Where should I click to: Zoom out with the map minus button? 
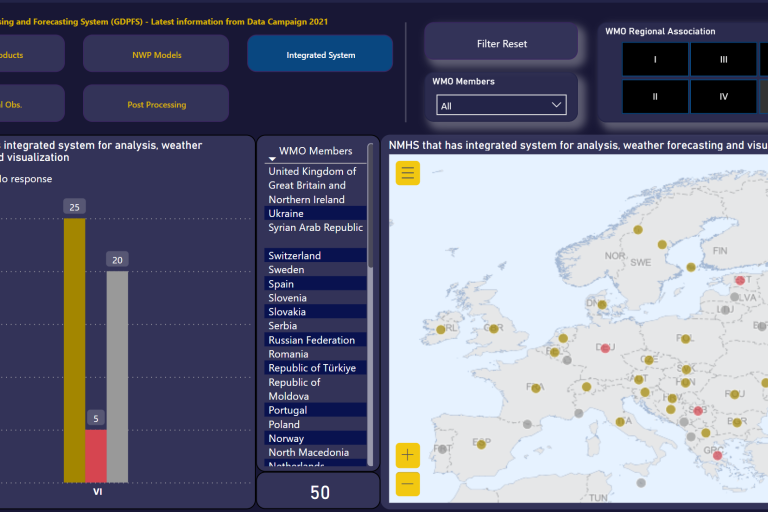coord(407,485)
